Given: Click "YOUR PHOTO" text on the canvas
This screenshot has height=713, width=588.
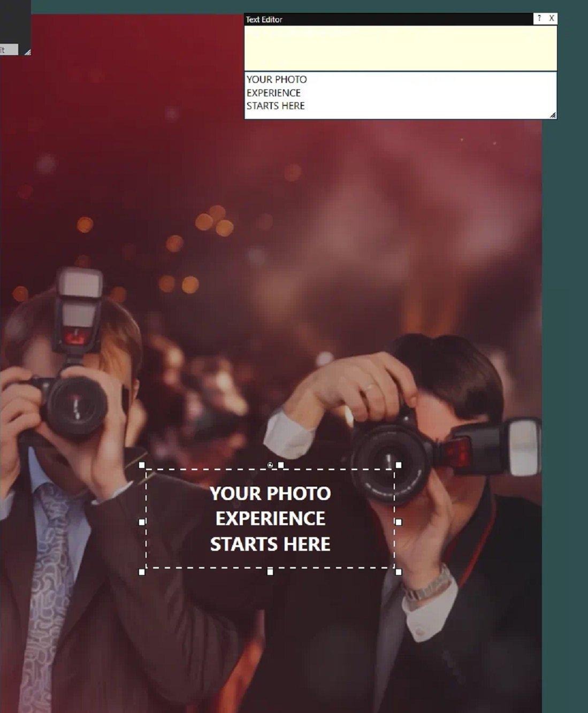Looking at the screenshot, I should pos(270,493).
